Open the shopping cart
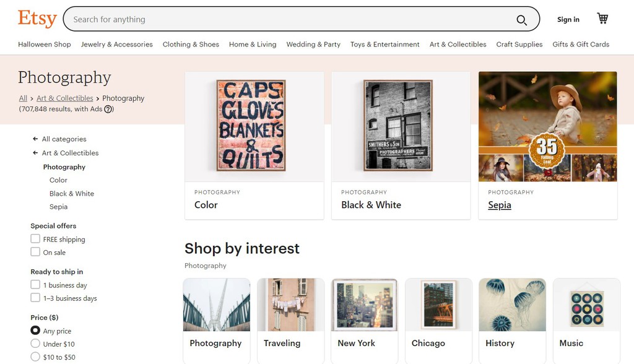Viewport: 634px width, 364px height. [602, 19]
